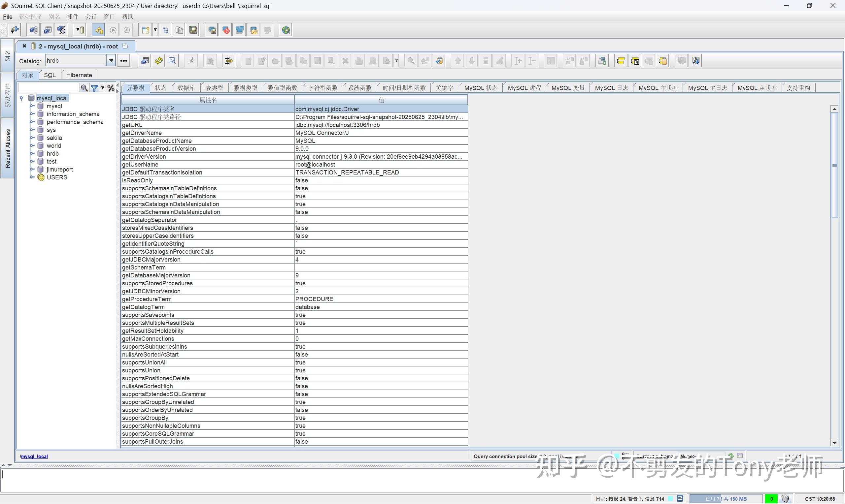
Task: Click the yellow refresh icon in session toolbar
Action: tap(158, 60)
